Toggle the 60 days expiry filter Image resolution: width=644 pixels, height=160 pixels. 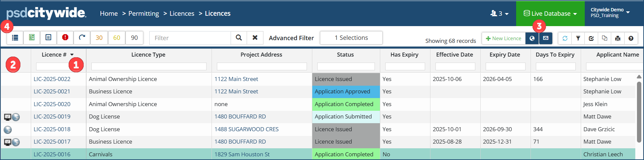click(x=116, y=38)
